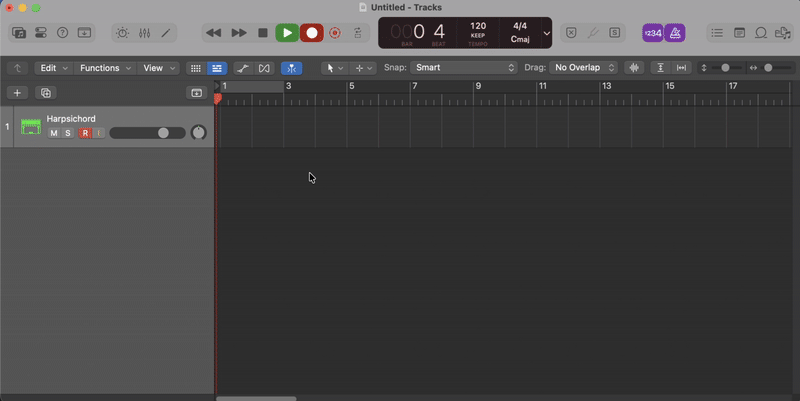Change the Cmaj key signature
Screen dimensions: 800x401
tap(520, 39)
